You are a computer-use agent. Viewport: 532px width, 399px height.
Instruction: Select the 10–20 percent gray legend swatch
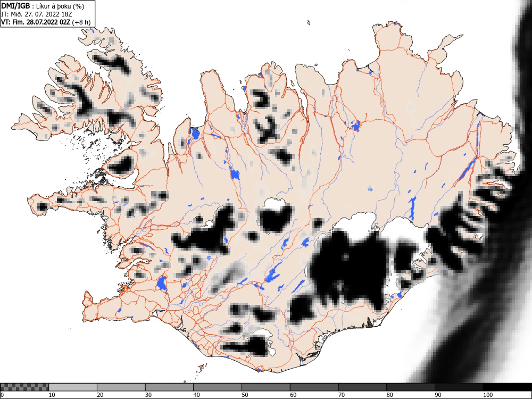pyautogui.click(x=73, y=387)
